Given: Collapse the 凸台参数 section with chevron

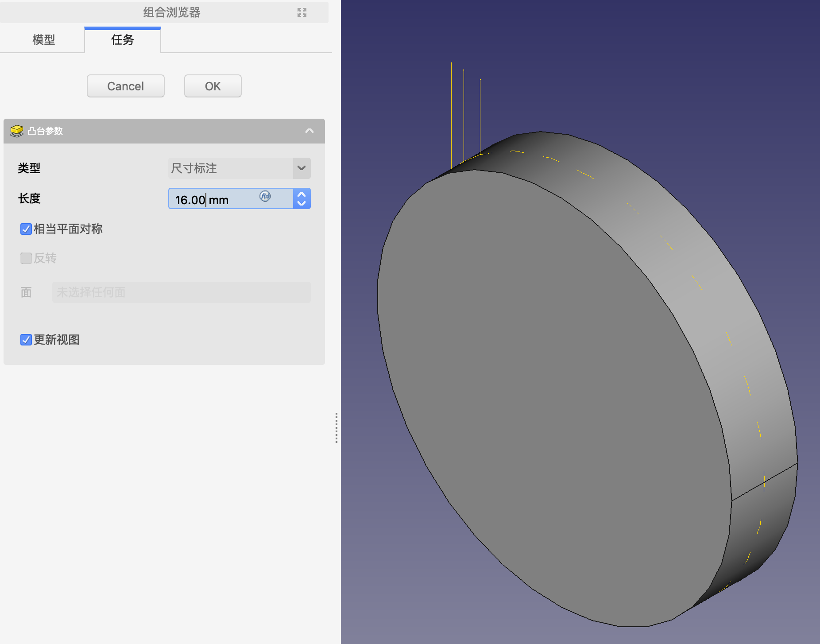Looking at the screenshot, I should click(309, 131).
